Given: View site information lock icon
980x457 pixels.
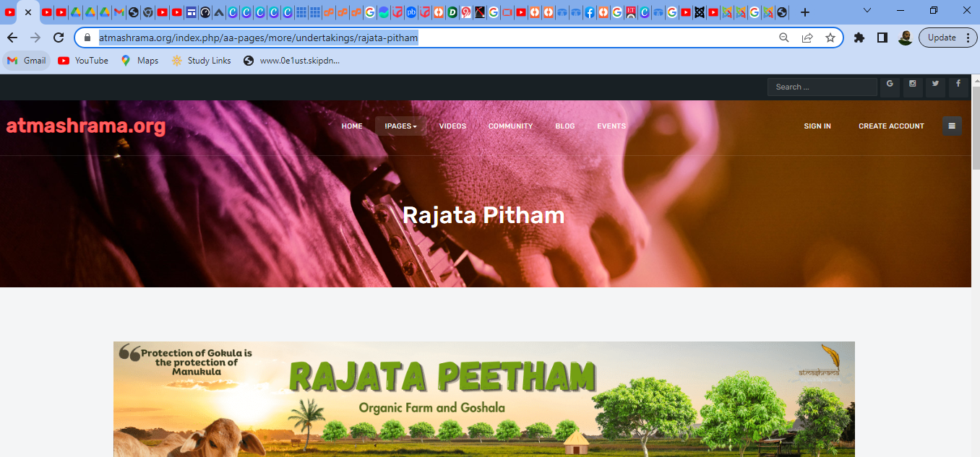Looking at the screenshot, I should click(x=87, y=38).
